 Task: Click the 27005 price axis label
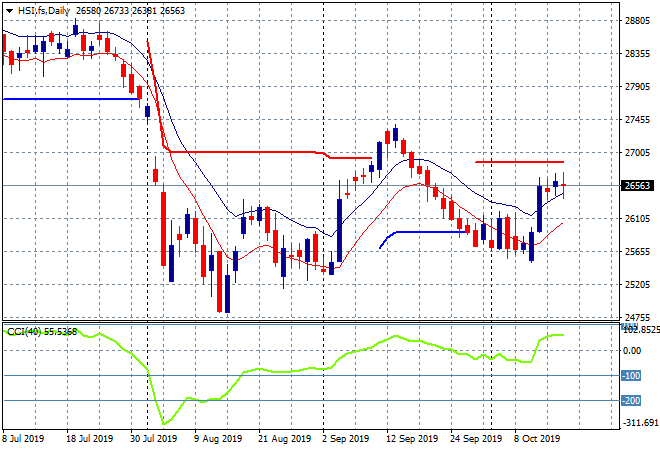[x=637, y=153]
